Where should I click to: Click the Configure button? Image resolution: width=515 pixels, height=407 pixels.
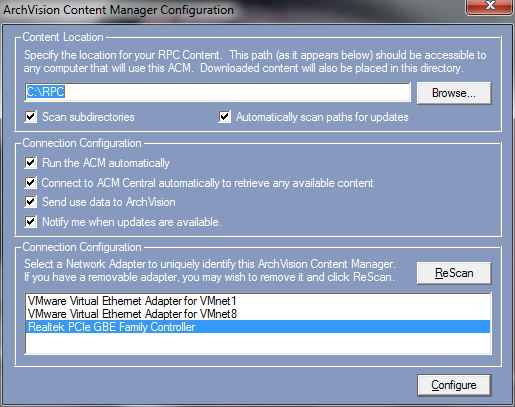[454, 385]
